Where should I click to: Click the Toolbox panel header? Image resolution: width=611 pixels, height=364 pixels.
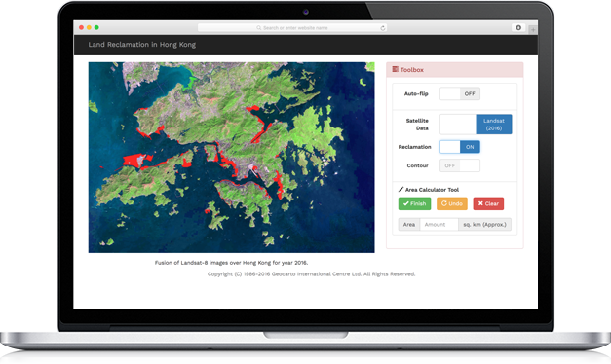[455, 70]
